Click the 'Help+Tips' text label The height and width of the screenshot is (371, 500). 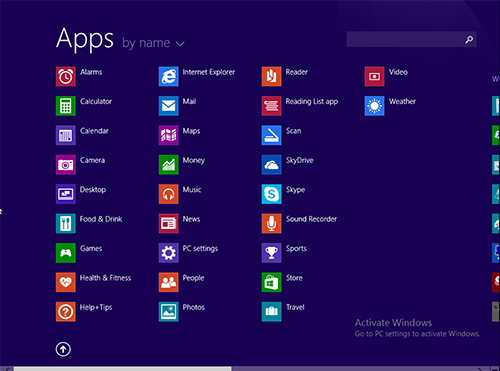click(x=96, y=307)
